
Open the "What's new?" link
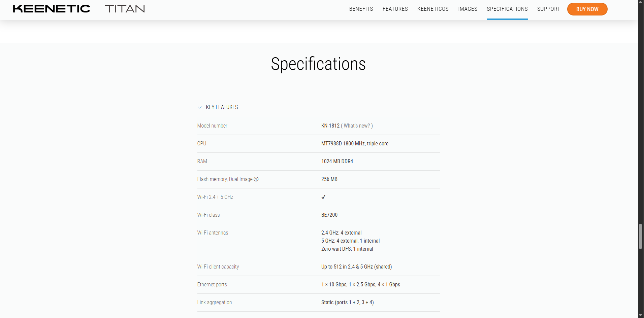click(357, 126)
